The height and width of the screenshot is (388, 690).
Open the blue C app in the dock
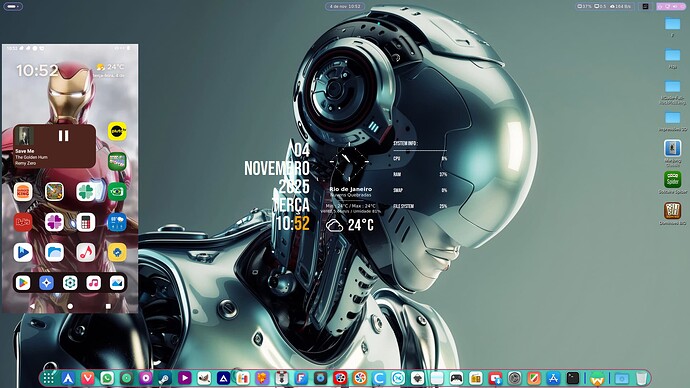tap(378, 378)
